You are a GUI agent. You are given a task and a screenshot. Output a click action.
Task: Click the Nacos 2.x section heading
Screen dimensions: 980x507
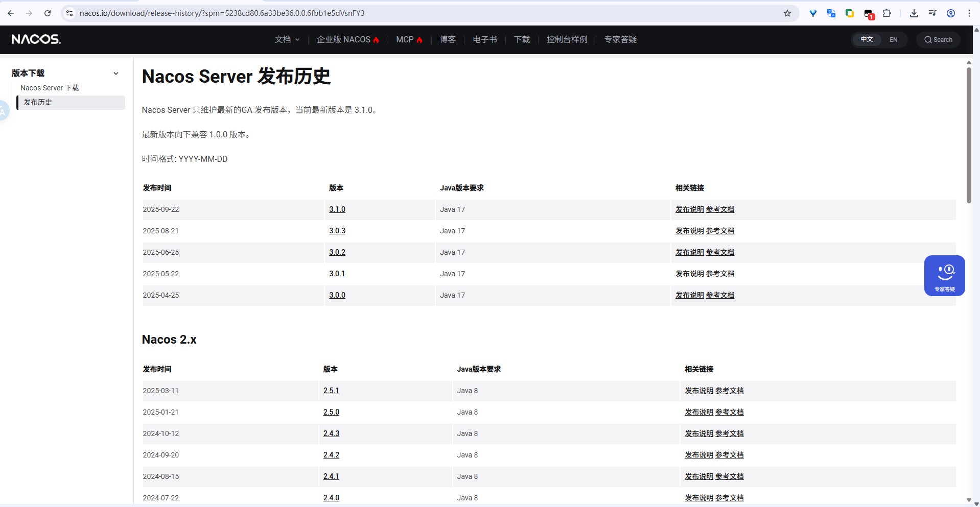(169, 340)
